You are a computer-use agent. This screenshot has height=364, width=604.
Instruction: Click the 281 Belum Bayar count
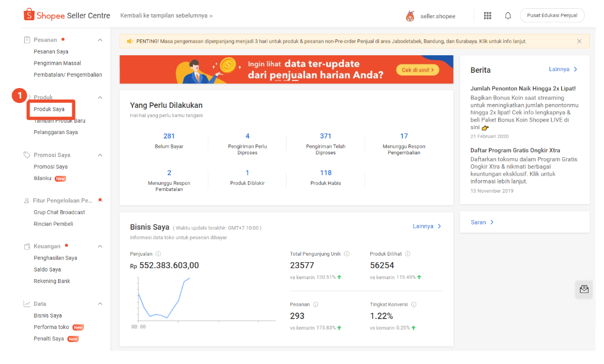coord(169,136)
